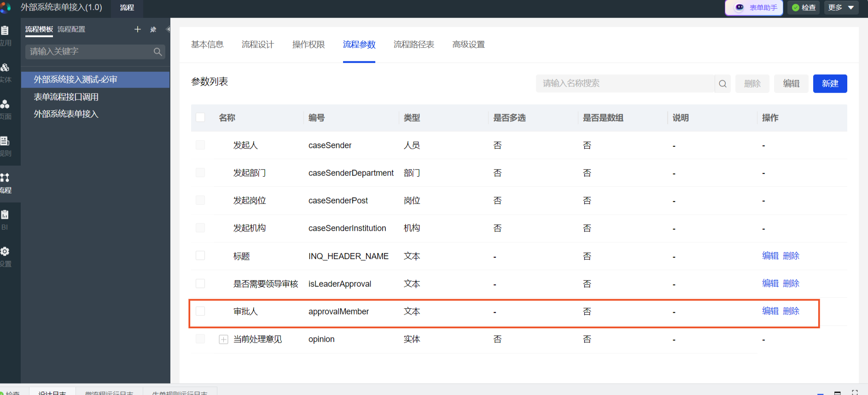Click the search icon beside the parameter name search
Image resolution: width=868 pixels, height=395 pixels.
(722, 84)
